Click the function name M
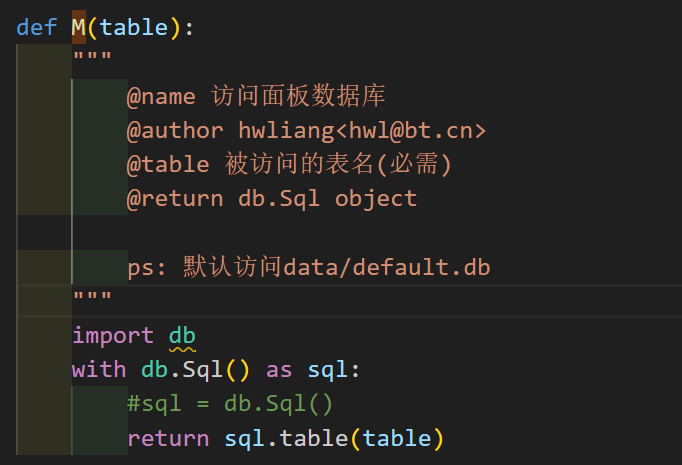This screenshot has height=465, width=682. [x=79, y=27]
